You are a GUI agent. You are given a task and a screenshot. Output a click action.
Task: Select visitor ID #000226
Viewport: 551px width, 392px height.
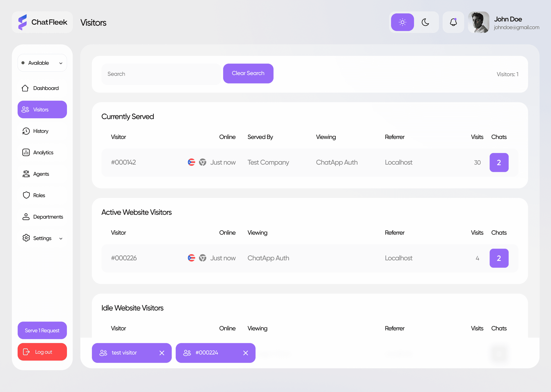[x=124, y=258]
